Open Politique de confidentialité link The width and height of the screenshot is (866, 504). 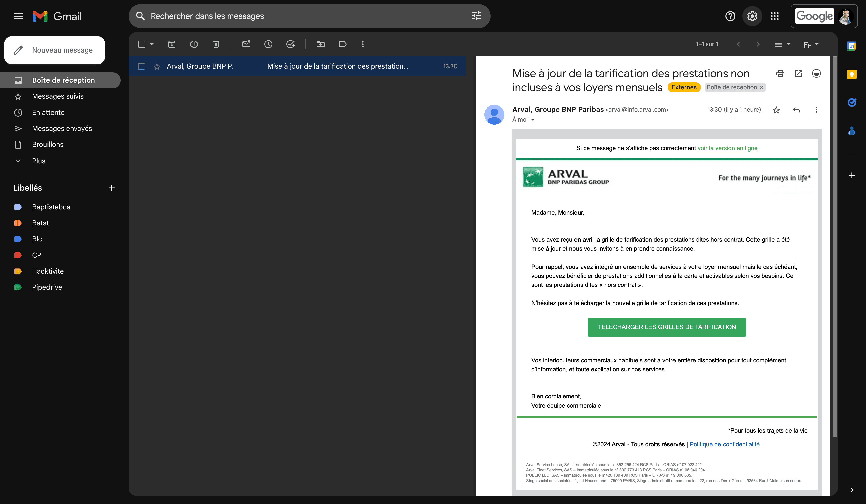pyautogui.click(x=724, y=444)
